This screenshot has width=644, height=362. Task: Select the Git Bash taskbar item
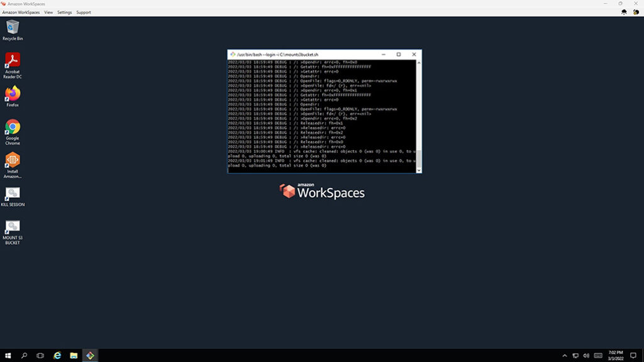(90, 356)
